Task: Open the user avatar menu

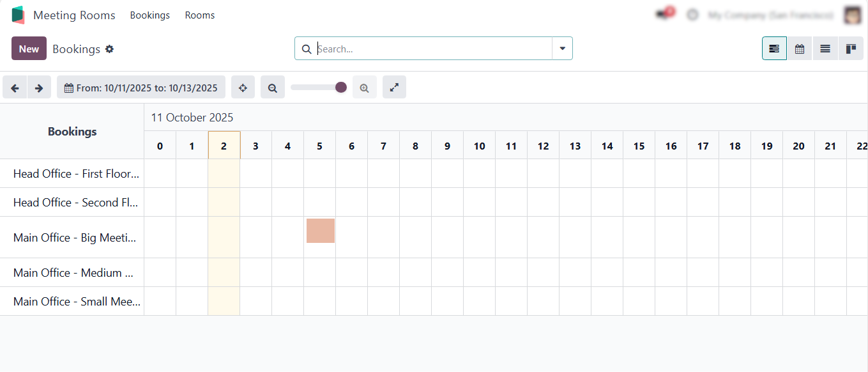Action: 853,15
